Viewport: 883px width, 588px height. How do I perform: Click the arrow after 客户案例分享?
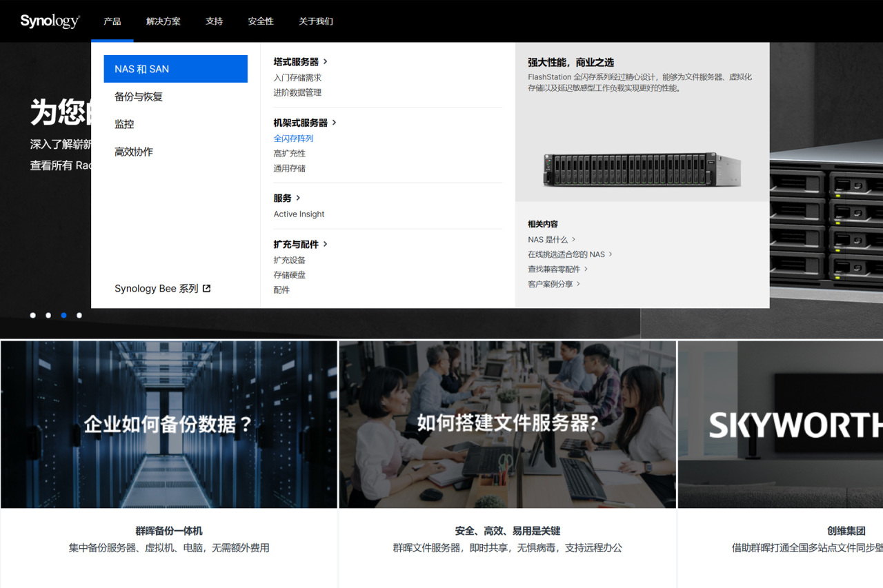(x=578, y=283)
